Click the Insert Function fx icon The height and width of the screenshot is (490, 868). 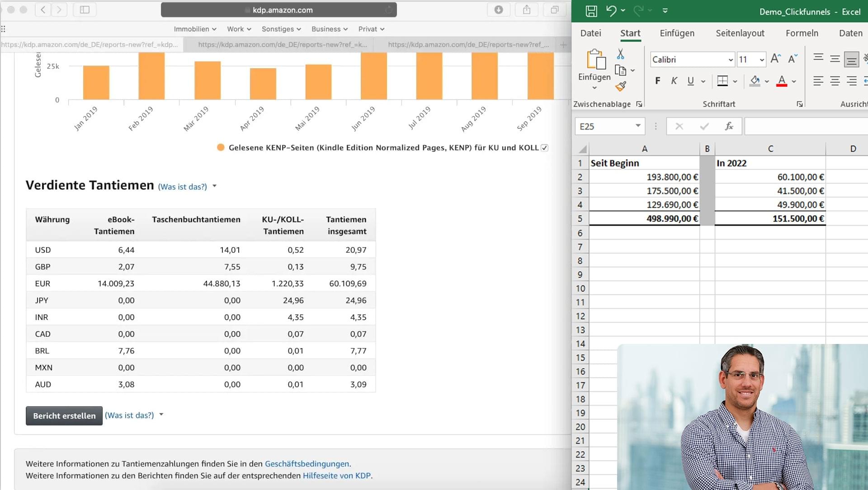click(x=729, y=126)
